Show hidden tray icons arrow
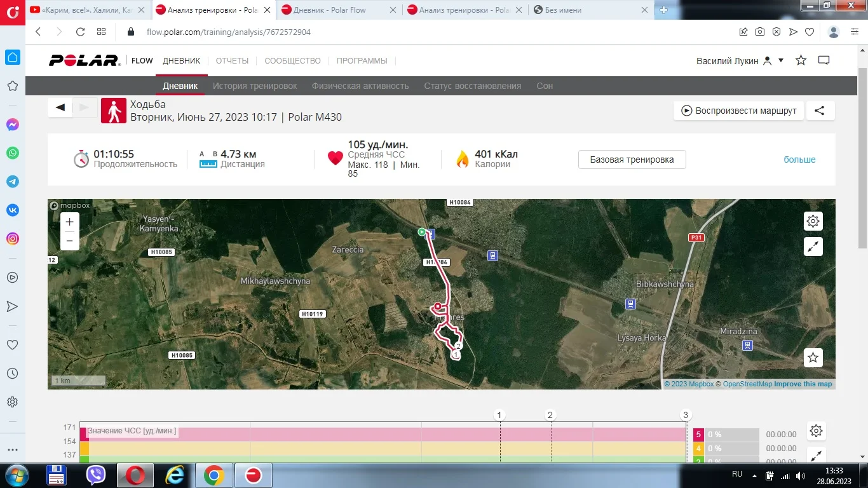 [x=754, y=475]
